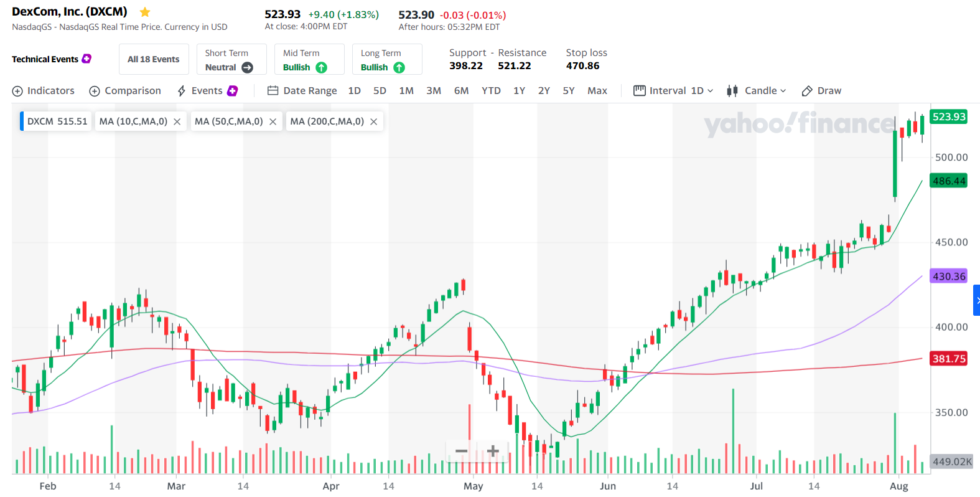The height and width of the screenshot is (497, 980).
Task: Select the 5Y date range
Action: click(569, 91)
